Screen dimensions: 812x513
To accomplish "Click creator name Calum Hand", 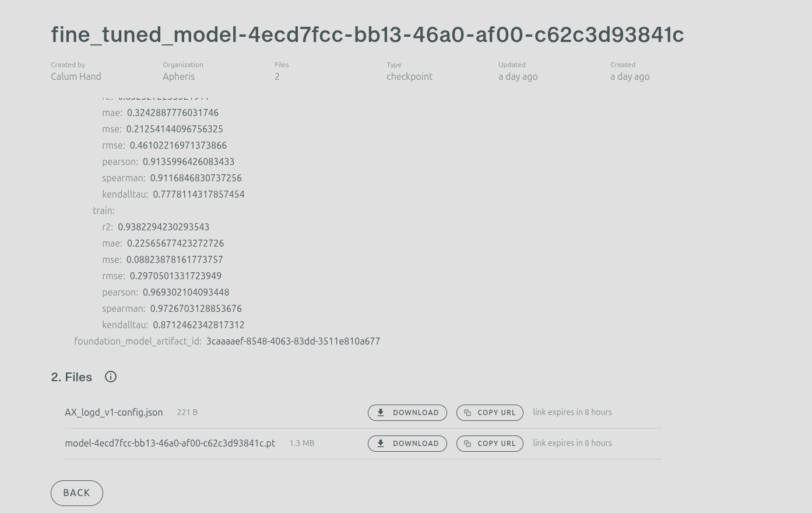I will pyautogui.click(x=76, y=76).
